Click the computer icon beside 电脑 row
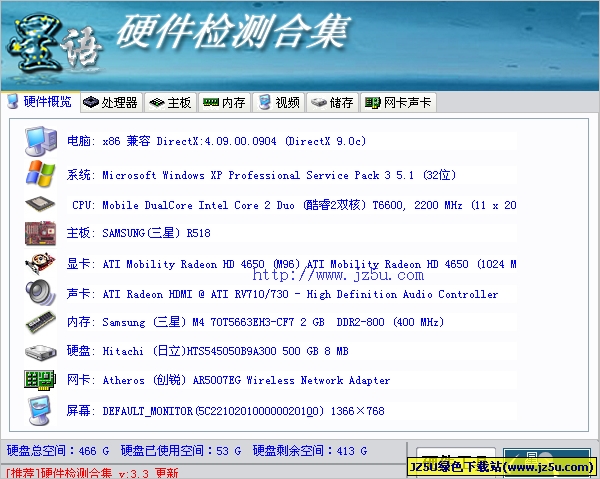Image resolution: width=600 pixels, height=479 pixels. [41, 141]
